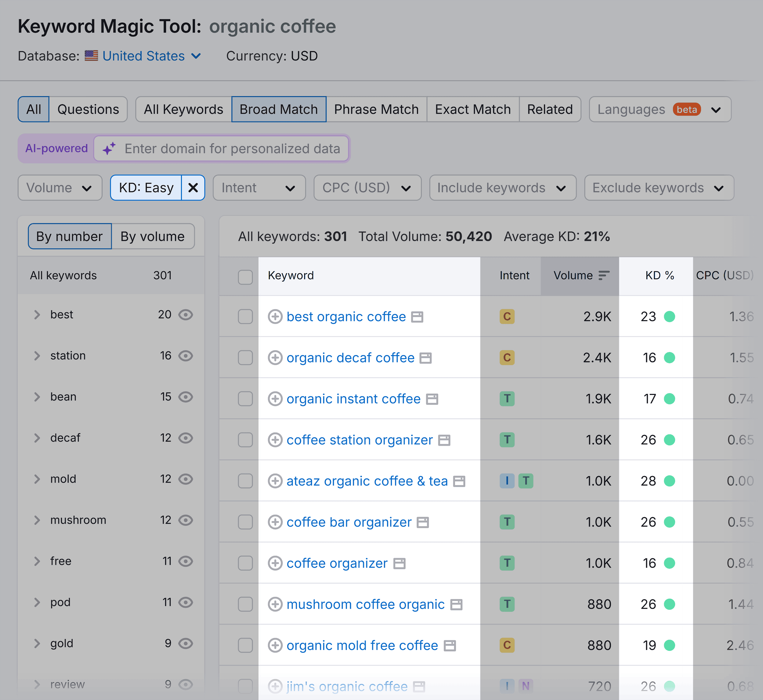Viewport: 763px width, 700px height.
Task: Toggle eye icon for gold group
Action: click(x=186, y=643)
